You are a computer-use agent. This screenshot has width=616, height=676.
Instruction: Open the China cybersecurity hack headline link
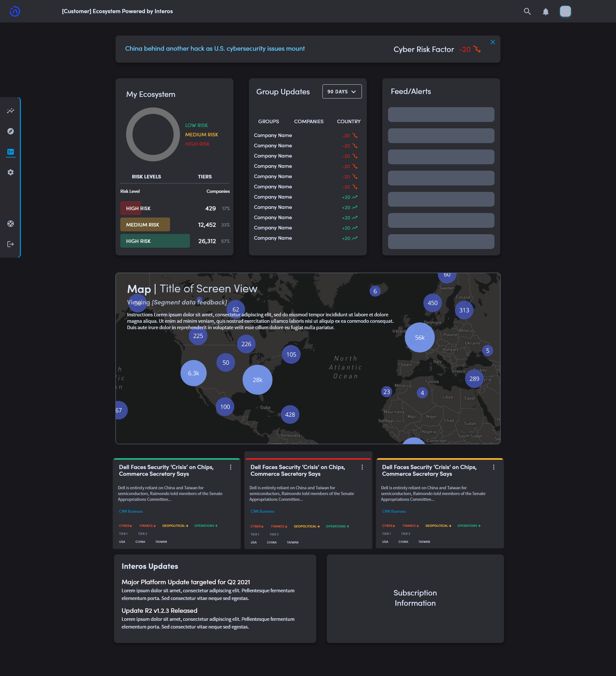coord(215,49)
